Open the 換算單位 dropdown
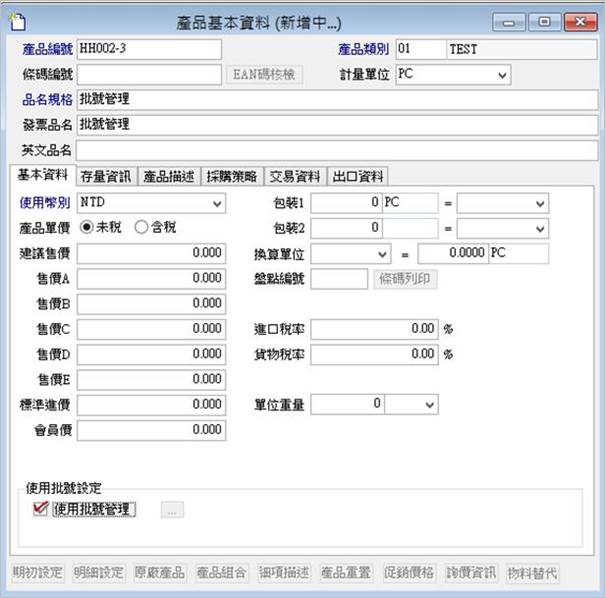This screenshot has width=605, height=598. [383, 254]
